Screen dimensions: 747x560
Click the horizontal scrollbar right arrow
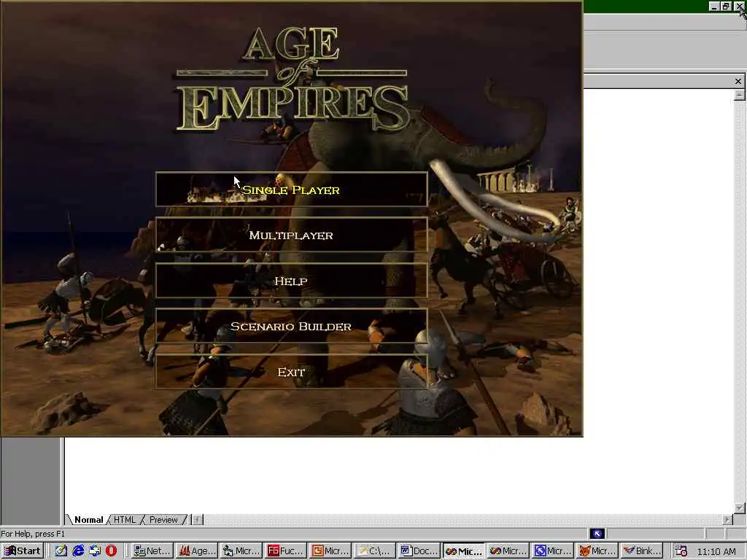click(x=727, y=519)
